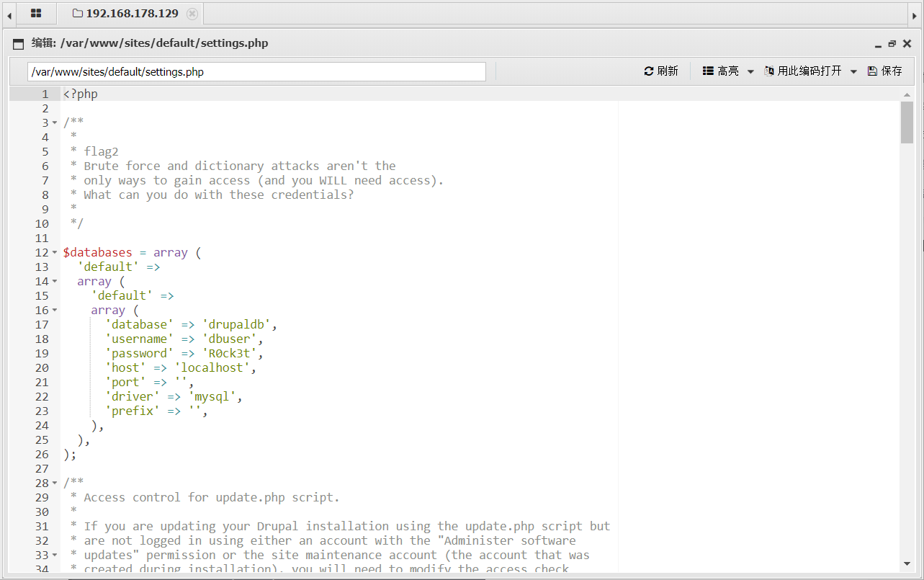Open the highlight (高亮) dropdown
Image resolution: width=924 pixels, height=580 pixels.
click(x=728, y=71)
